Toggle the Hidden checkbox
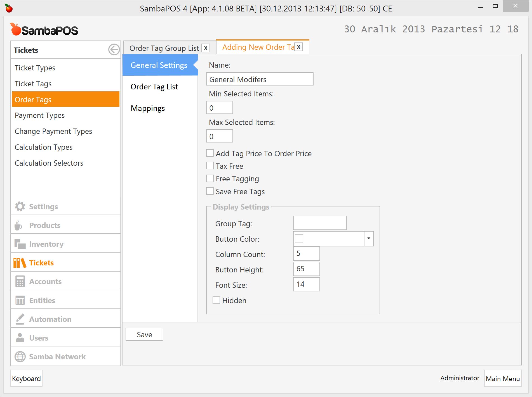Viewport: 532px width, 397px height. tap(216, 300)
